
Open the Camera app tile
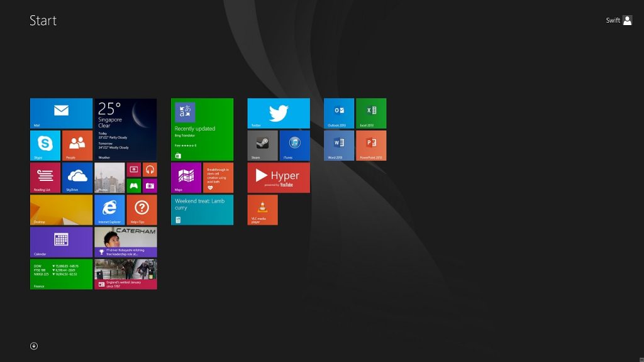150,185
